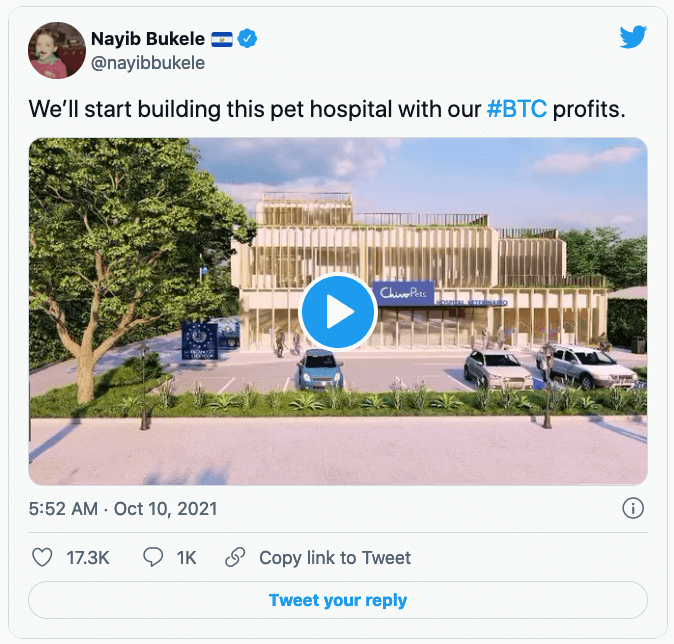
Task: Click the tweet text about pet hospital
Action: (327, 109)
